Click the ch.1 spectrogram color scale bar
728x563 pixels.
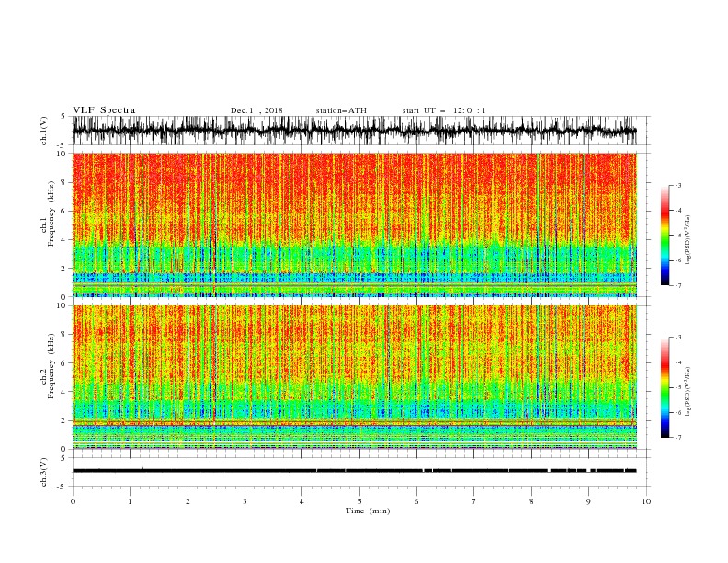(665, 235)
